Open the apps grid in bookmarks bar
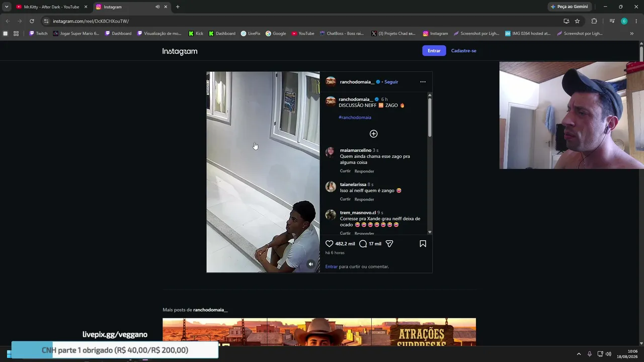The image size is (644, 362). (x=16, y=34)
